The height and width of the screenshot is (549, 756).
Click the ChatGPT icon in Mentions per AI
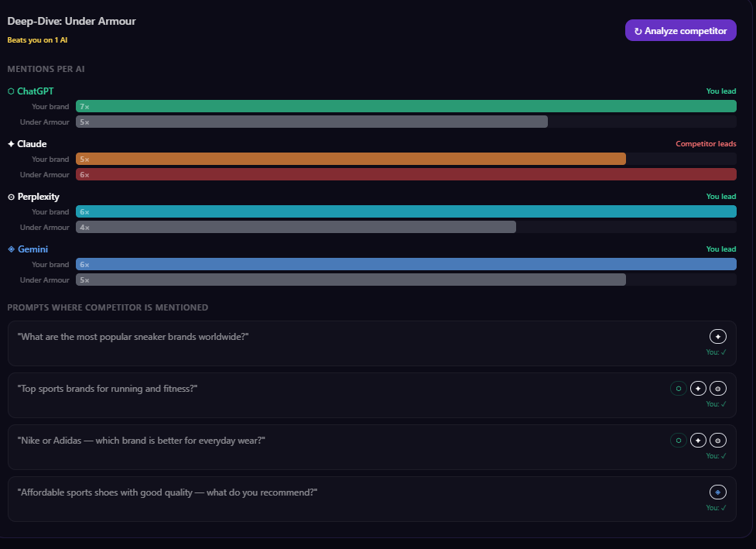pos(11,91)
